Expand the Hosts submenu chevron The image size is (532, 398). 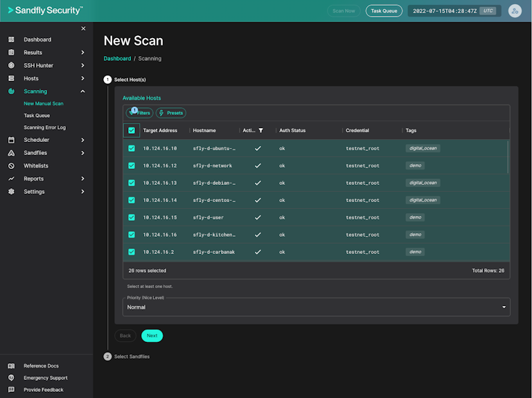(83, 78)
